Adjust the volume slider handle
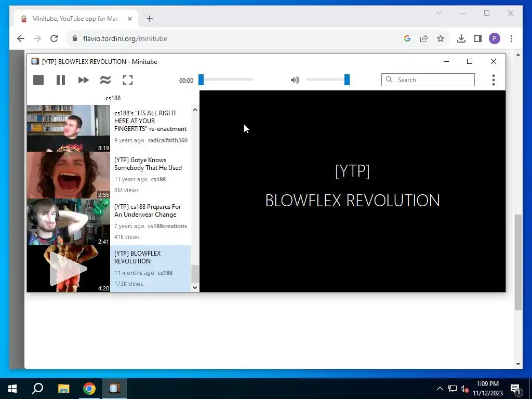 [347, 79]
